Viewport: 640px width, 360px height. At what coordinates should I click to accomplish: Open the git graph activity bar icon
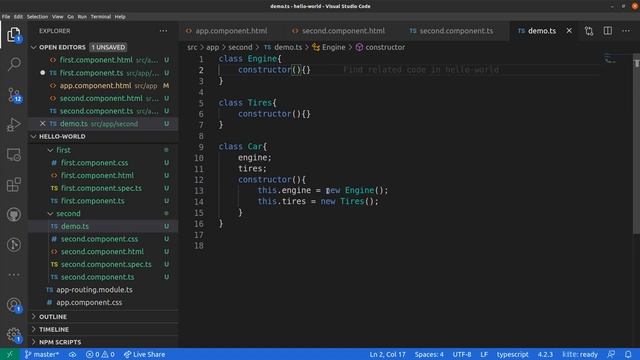tap(14, 244)
